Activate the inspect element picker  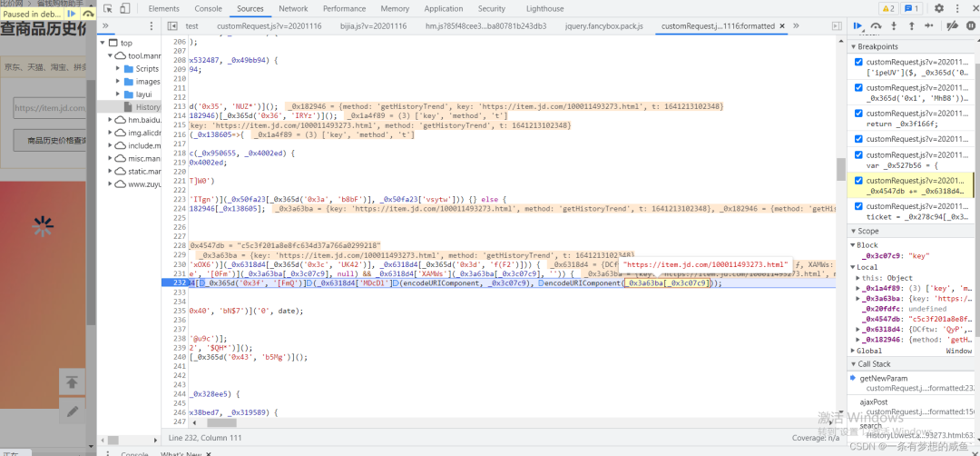tap(107, 8)
